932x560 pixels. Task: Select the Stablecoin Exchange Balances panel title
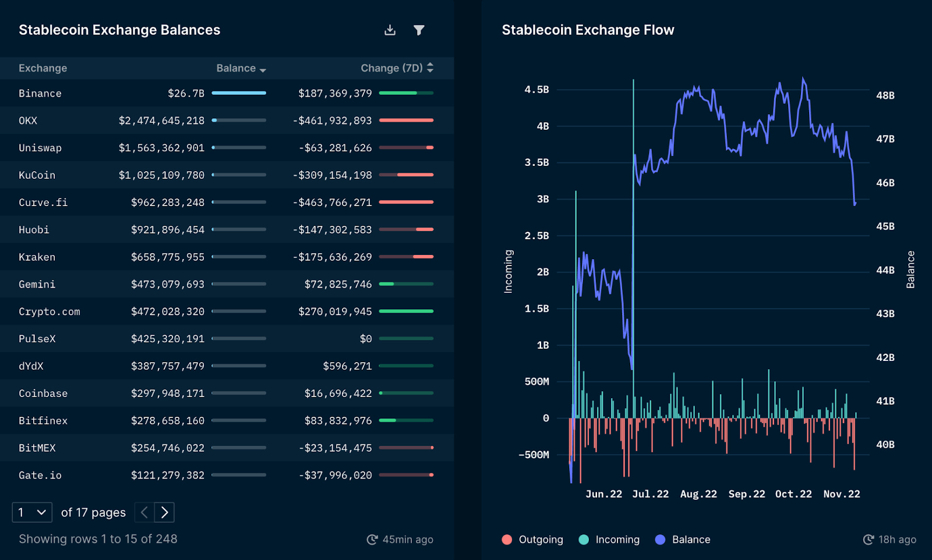119,30
